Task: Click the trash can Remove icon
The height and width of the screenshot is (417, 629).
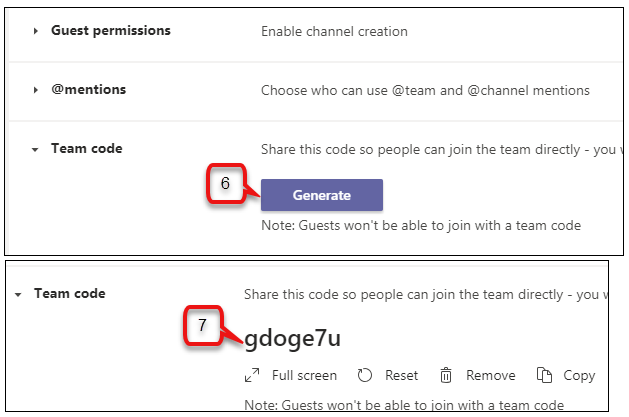Action: 446,375
